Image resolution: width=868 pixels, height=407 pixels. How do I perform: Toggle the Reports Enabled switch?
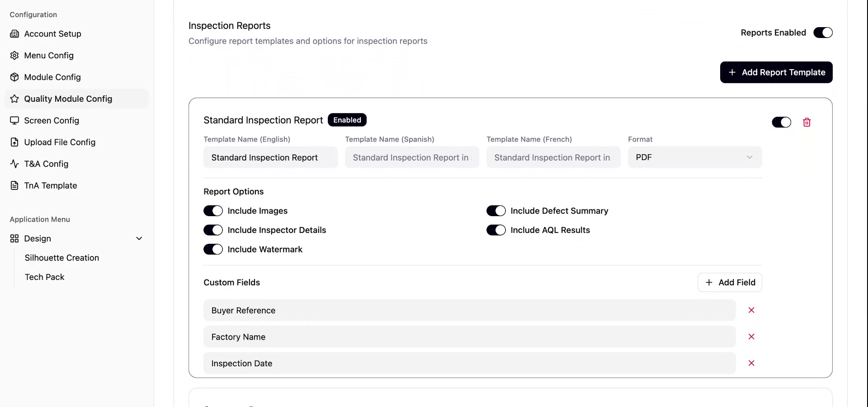[x=823, y=33]
